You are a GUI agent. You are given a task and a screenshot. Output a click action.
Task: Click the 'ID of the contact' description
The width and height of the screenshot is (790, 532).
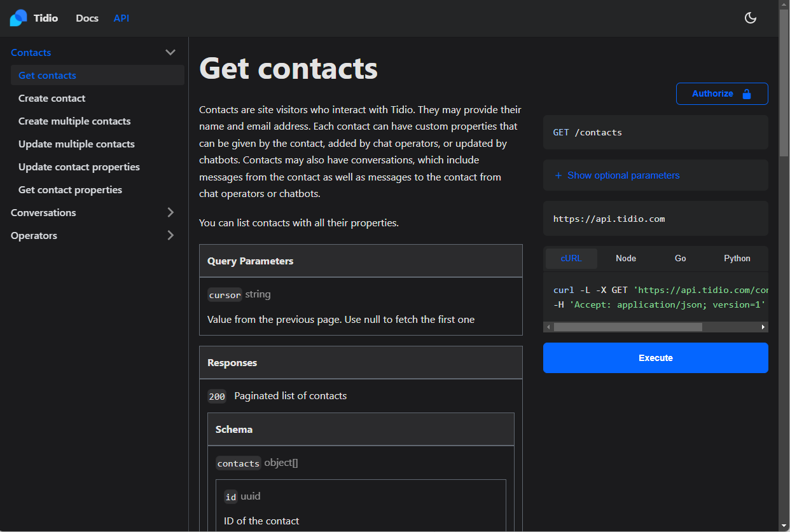tap(261, 521)
